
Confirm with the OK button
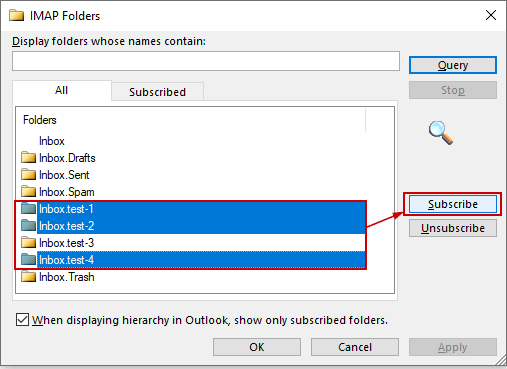257,347
